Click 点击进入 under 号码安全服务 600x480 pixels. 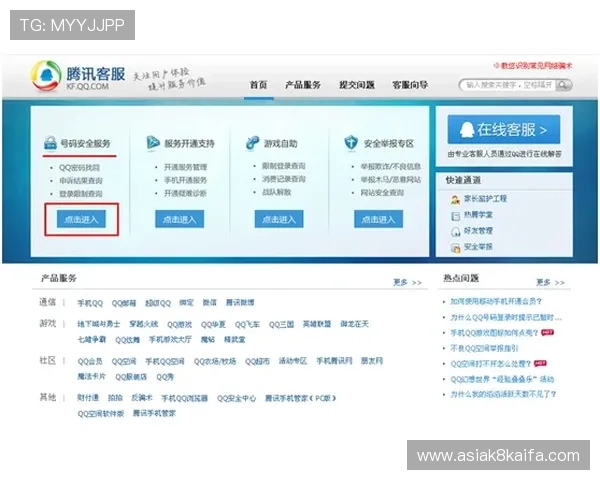pyautogui.click(x=81, y=219)
